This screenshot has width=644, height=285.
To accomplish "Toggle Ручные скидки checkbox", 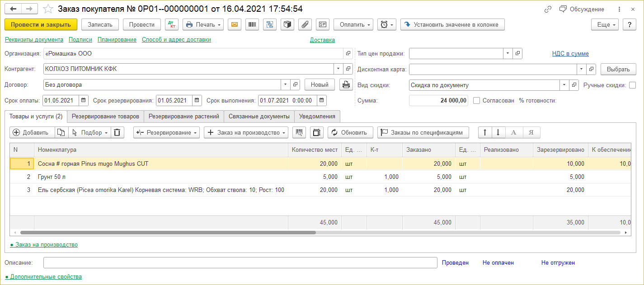I will pos(632,85).
